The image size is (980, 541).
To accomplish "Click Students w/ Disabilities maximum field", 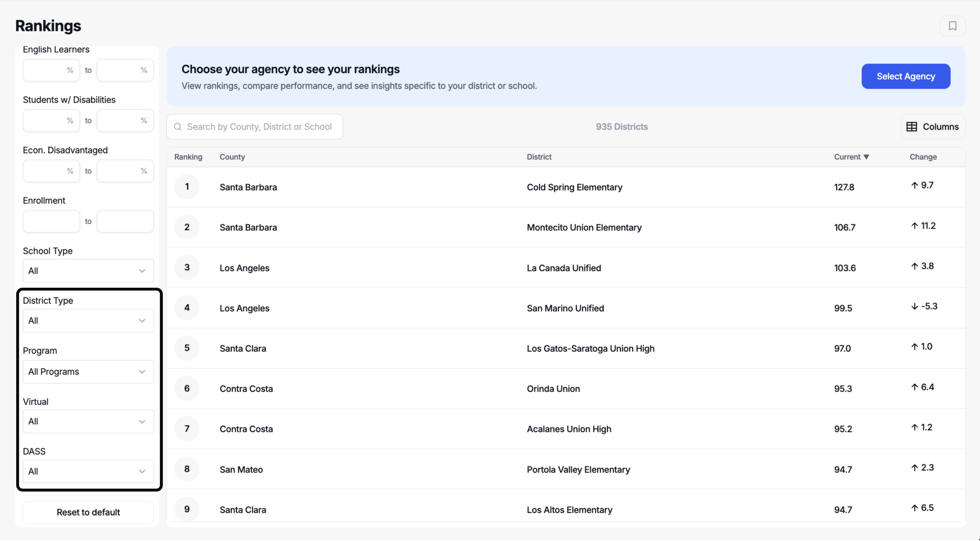I will click(x=125, y=121).
